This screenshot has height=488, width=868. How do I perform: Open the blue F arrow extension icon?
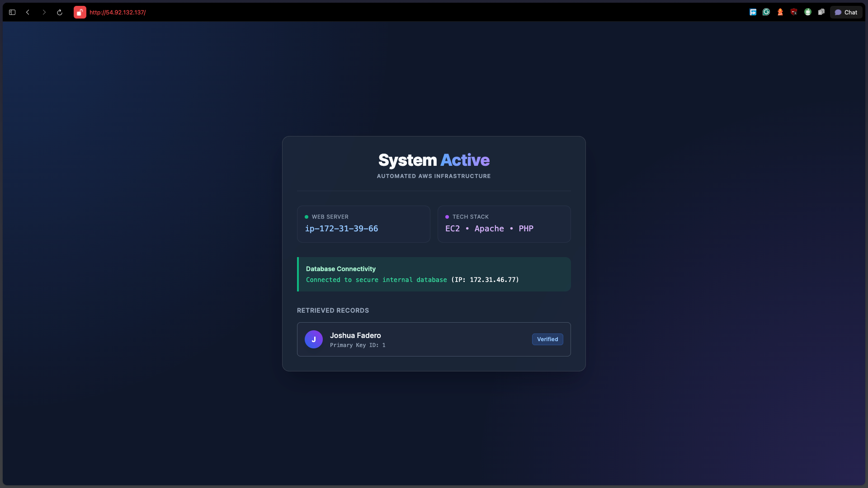click(753, 12)
